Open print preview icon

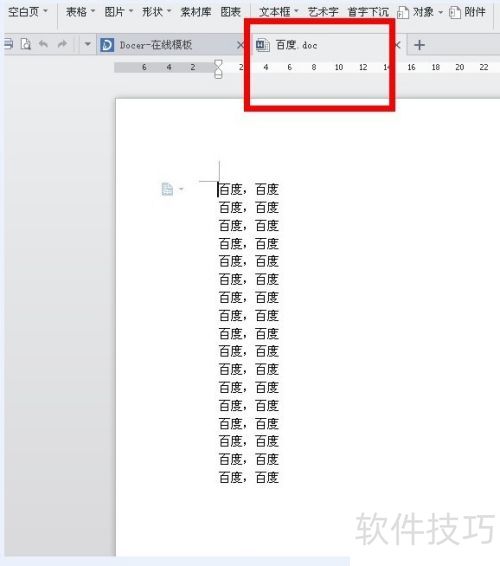pyautogui.click(x=26, y=44)
